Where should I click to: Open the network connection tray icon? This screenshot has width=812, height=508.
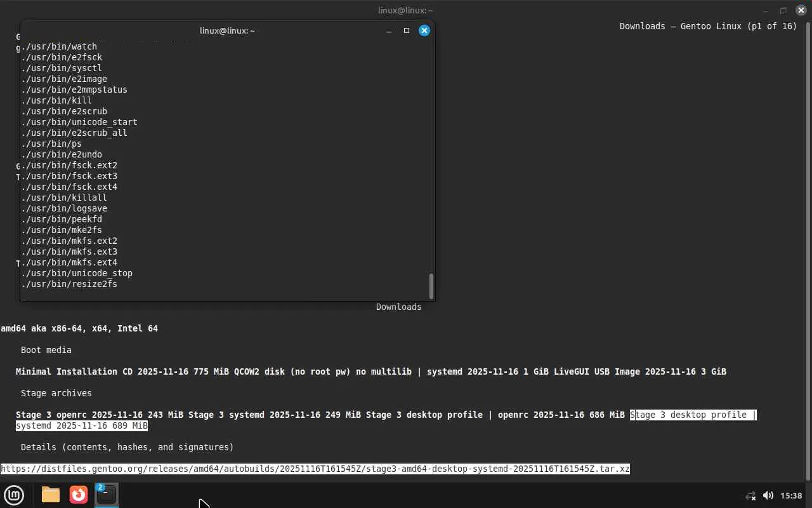(750, 495)
